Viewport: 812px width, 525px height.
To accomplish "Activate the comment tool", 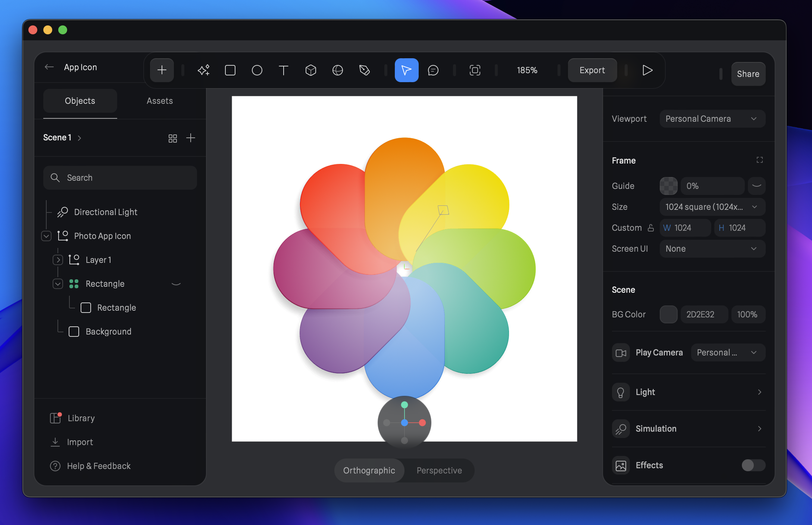I will click(433, 70).
